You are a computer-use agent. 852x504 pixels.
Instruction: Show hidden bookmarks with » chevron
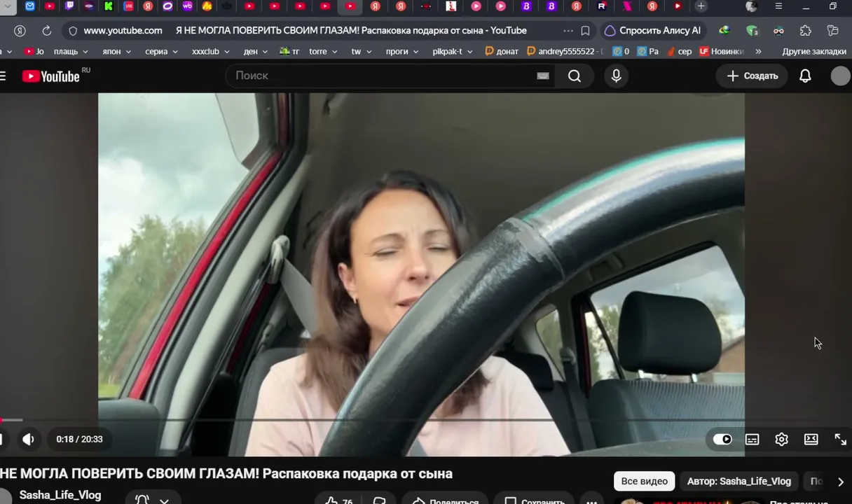tap(758, 52)
